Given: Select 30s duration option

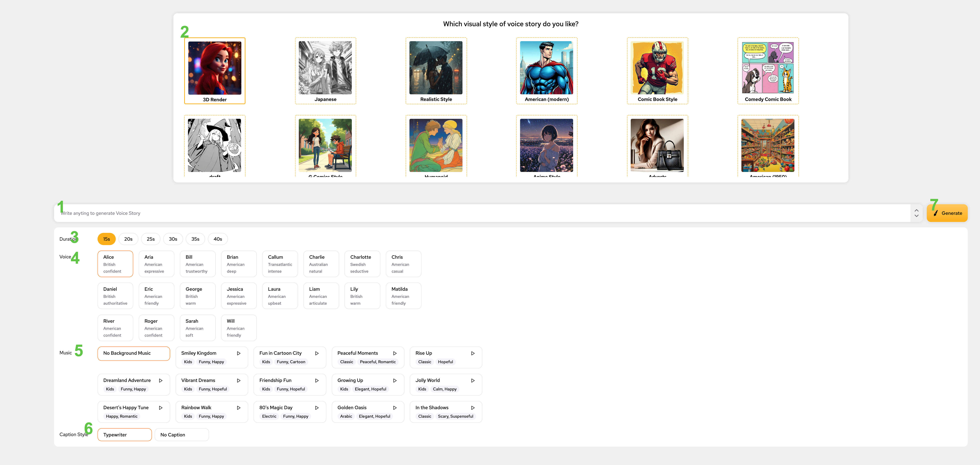Looking at the screenshot, I should [173, 238].
